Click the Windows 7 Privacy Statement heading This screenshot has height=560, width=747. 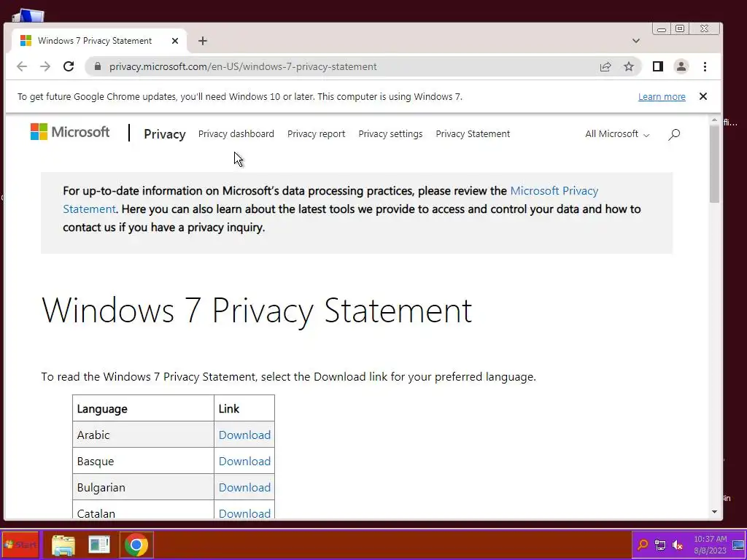click(257, 311)
